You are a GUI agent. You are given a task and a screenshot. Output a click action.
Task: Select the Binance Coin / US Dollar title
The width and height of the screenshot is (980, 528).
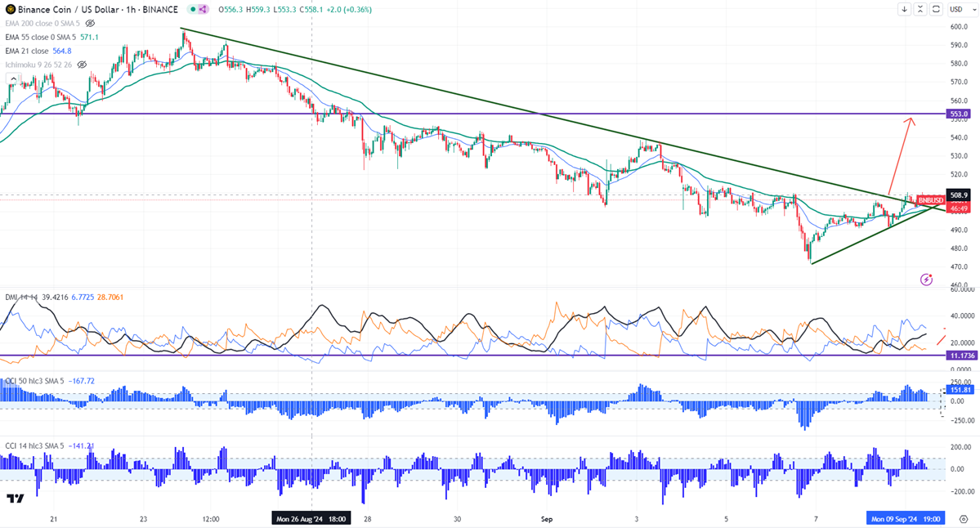click(97, 9)
